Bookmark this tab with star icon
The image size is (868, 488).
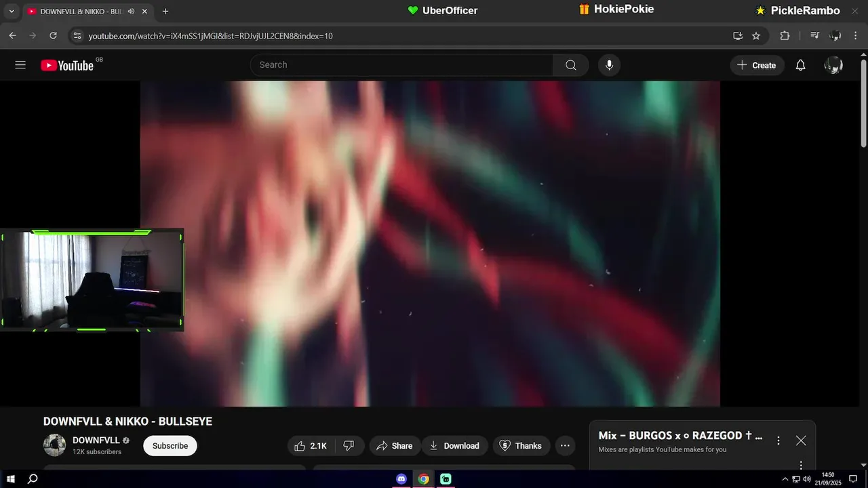coord(756,36)
